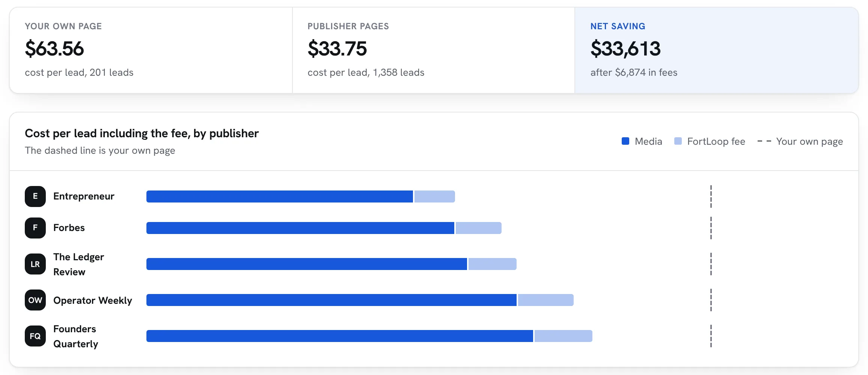The image size is (868, 375).
Task: Select Founders Quarterly's light fee segment
Action: (x=564, y=336)
